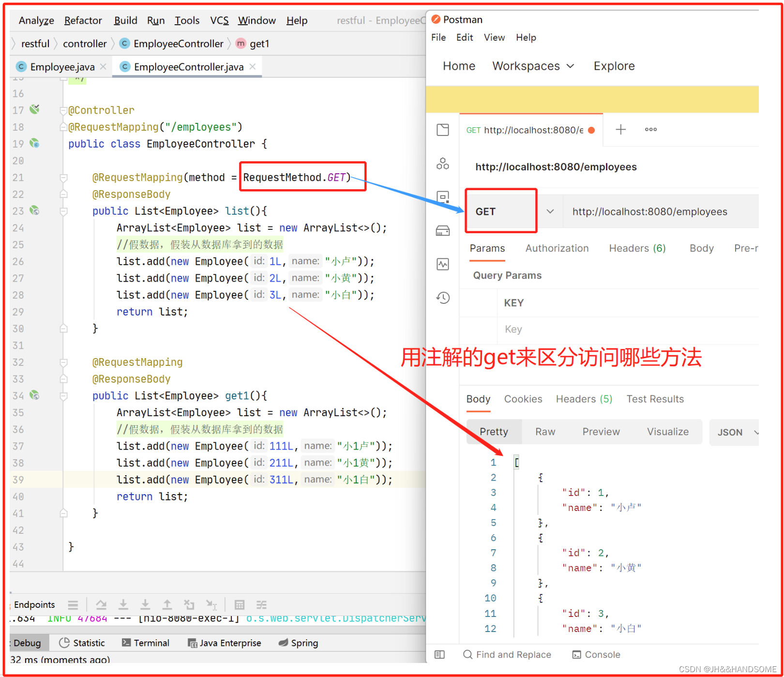Open the Refactor menu

tap(83, 20)
